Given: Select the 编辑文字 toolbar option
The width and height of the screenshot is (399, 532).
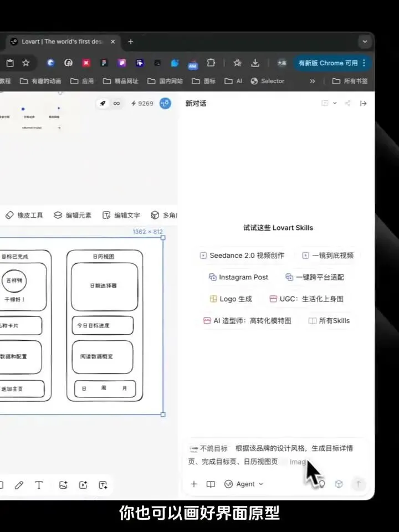Looking at the screenshot, I should point(121,215).
